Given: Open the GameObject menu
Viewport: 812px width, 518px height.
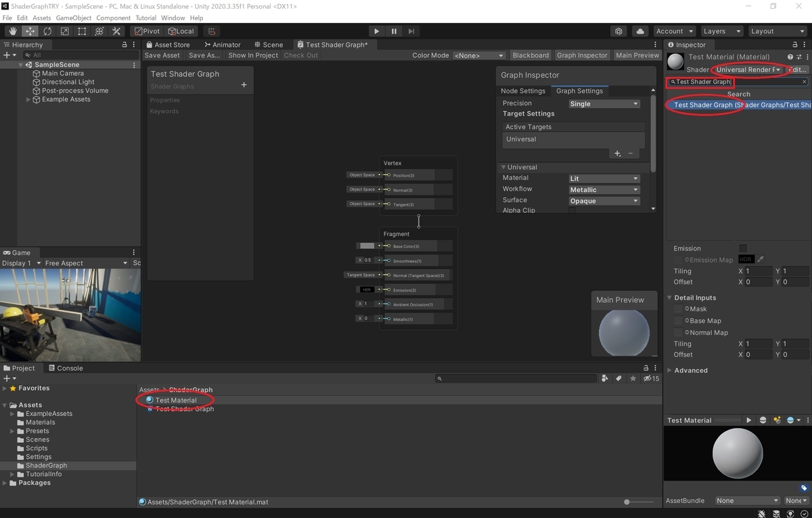Looking at the screenshot, I should 74,18.
